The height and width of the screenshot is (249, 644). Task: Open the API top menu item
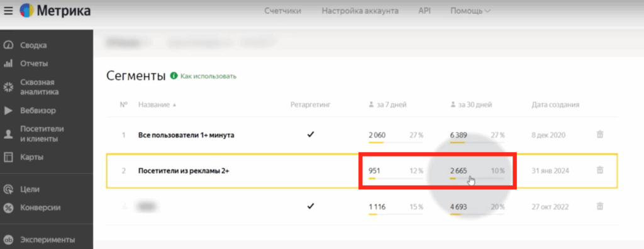425,11
